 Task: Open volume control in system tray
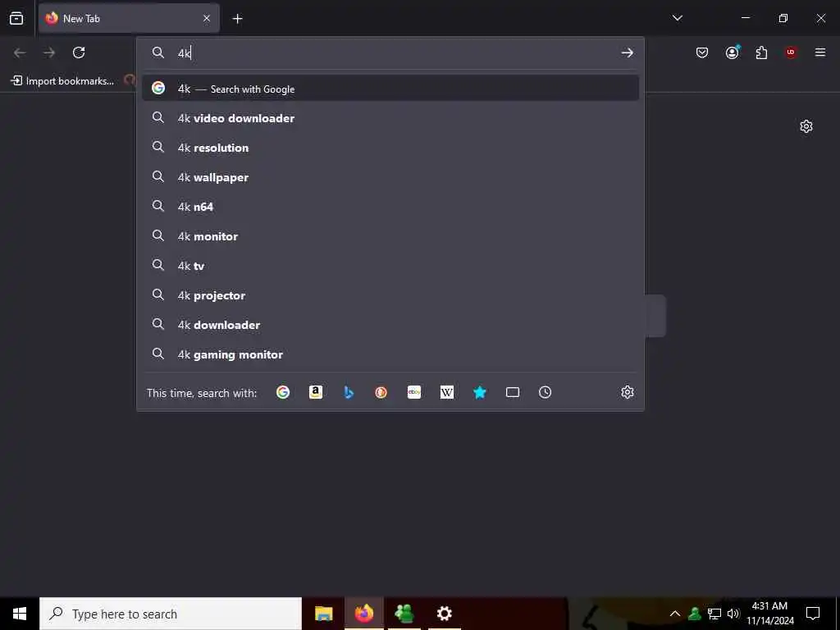pos(733,614)
